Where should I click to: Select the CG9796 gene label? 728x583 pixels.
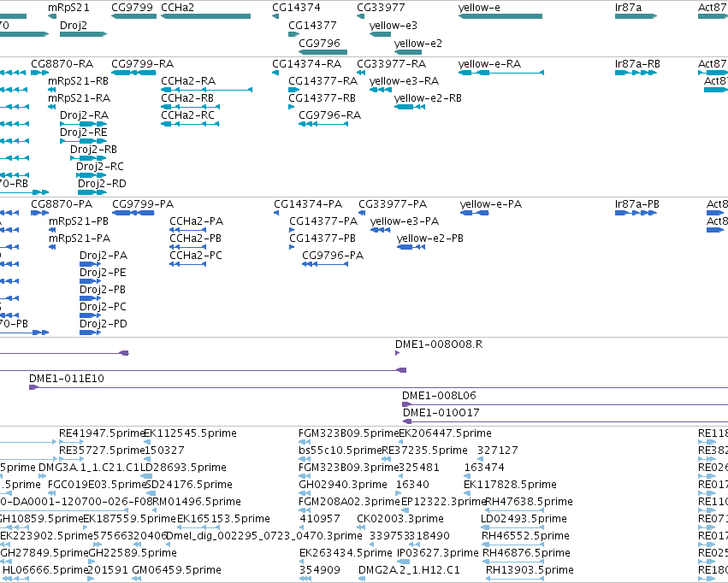click(x=319, y=43)
